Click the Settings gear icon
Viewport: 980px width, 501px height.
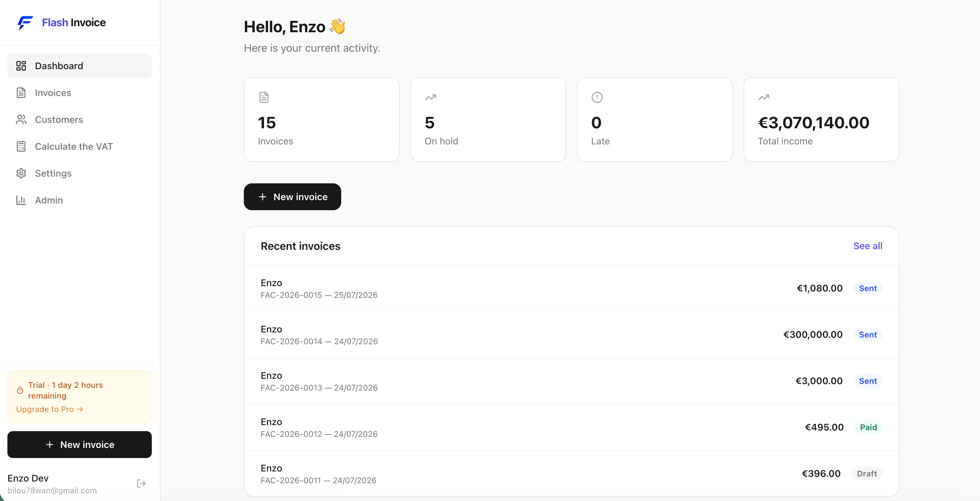pos(21,174)
